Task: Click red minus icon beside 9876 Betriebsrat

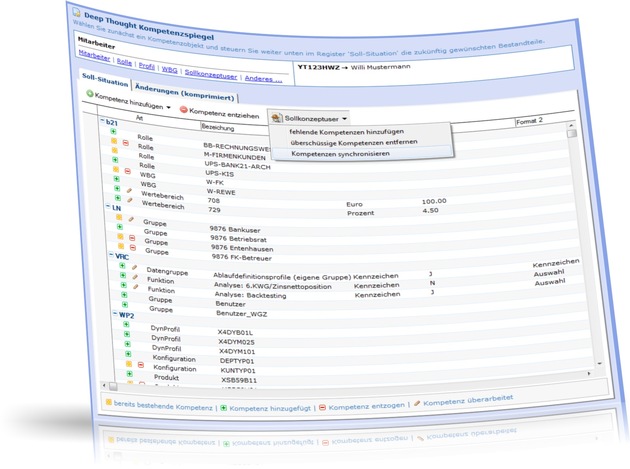Action: pos(131,239)
